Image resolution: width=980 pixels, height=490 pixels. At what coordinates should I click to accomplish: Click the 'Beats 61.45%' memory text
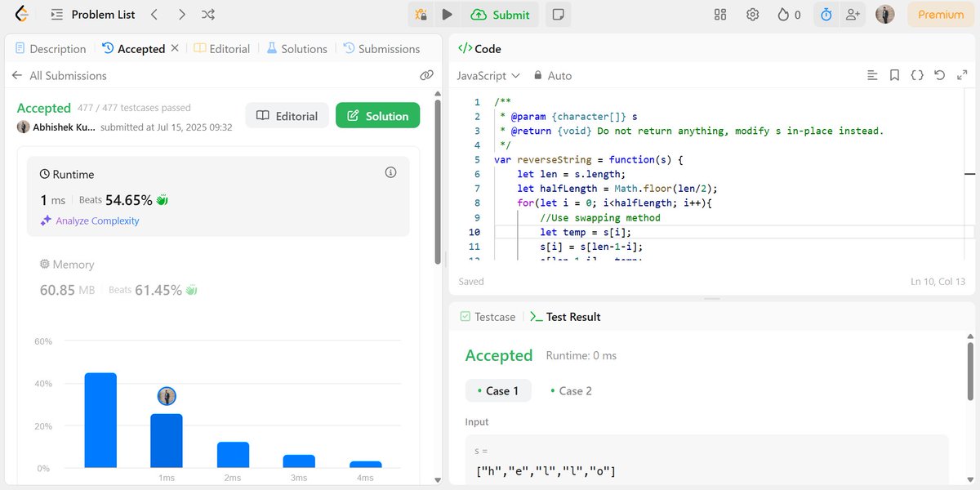154,290
